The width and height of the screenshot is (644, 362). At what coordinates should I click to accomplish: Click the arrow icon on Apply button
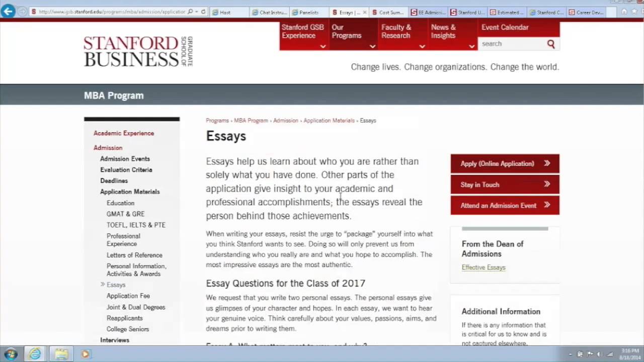click(547, 163)
